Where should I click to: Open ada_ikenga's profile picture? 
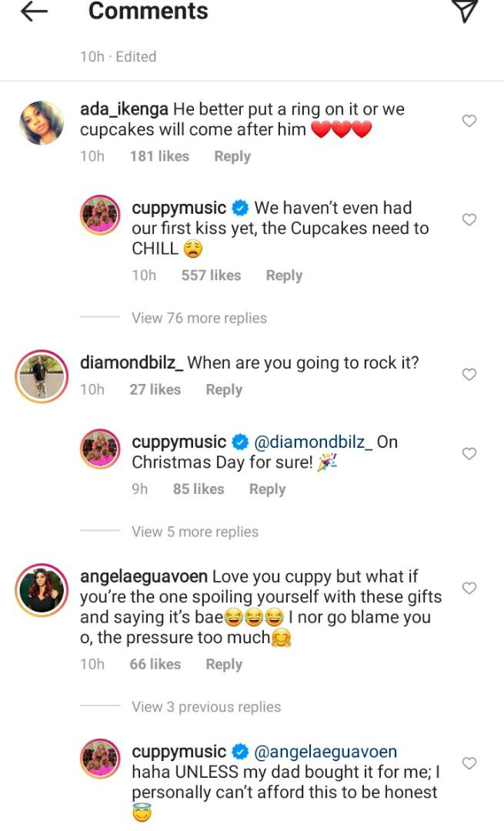click(x=40, y=122)
